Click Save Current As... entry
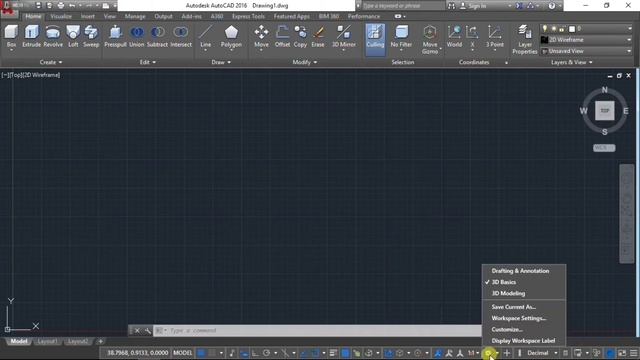The image size is (640, 360). tap(513, 307)
